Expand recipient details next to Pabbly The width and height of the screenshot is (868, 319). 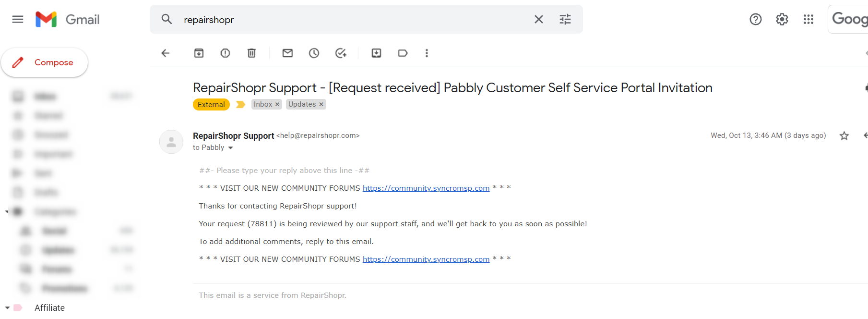pos(230,148)
